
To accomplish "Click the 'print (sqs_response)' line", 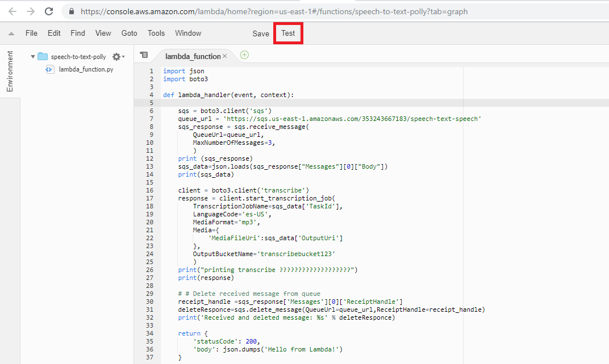I will coord(215,158).
